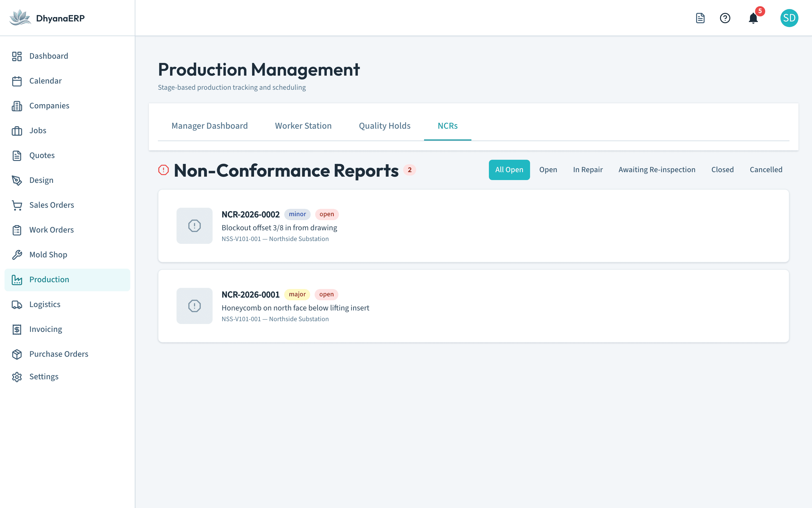Click the Quotes document icon
The height and width of the screenshot is (508, 812).
pyautogui.click(x=17, y=156)
